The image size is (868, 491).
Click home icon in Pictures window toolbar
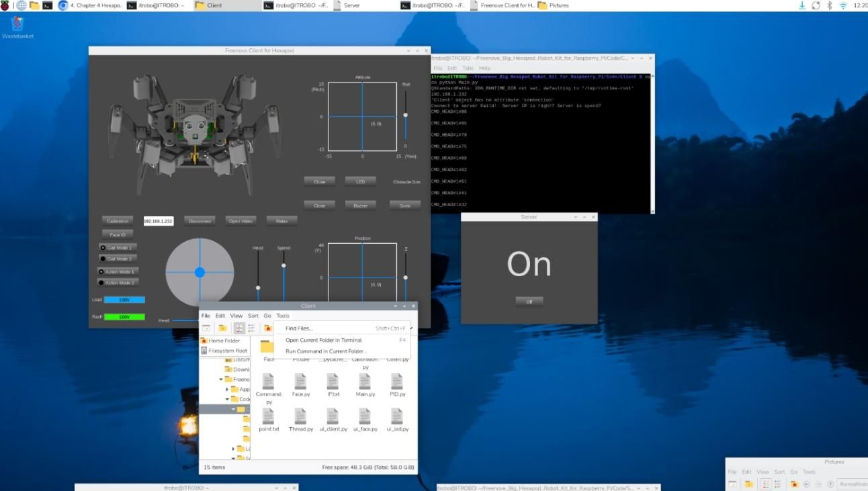tap(794, 484)
